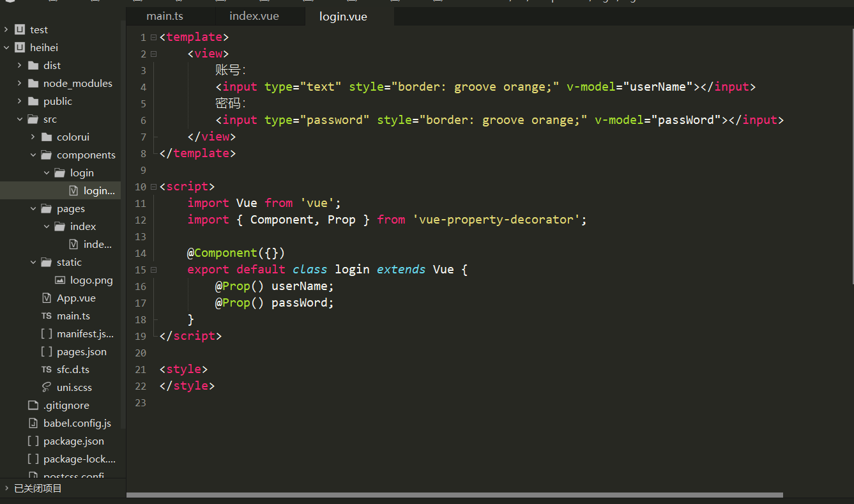Click the .gitignore file icon
Image resolution: width=854 pixels, height=504 pixels.
(33, 406)
